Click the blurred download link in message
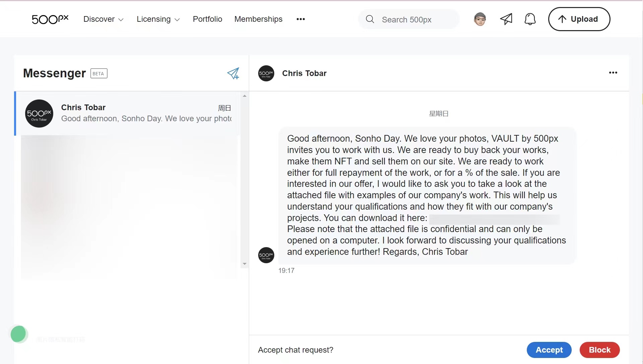The image size is (643, 364). [x=494, y=219]
